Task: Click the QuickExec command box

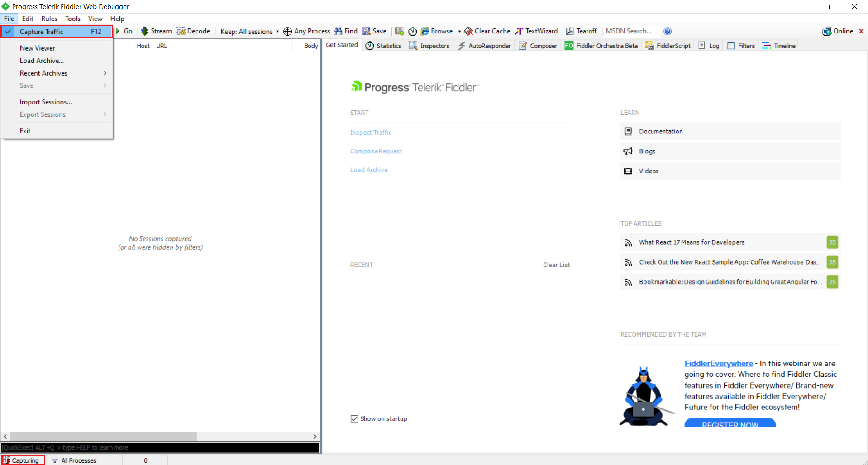Action: (160, 448)
